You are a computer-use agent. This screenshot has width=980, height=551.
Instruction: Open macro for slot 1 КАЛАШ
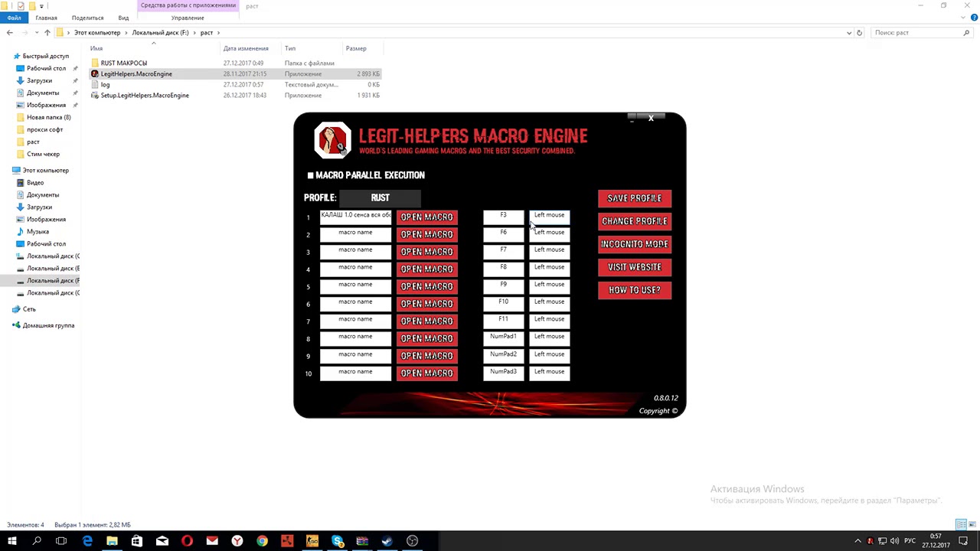[x=426, y=217]
